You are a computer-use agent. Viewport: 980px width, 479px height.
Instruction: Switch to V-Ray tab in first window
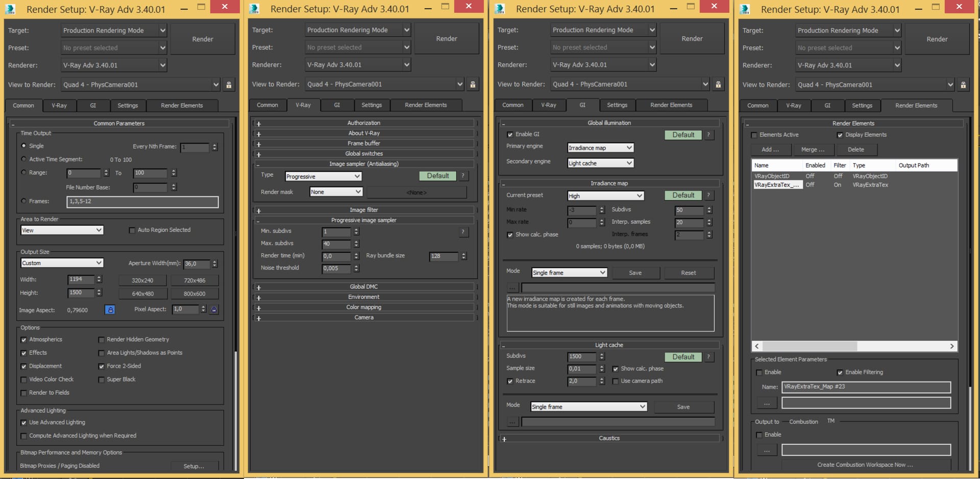coord(59,106)
